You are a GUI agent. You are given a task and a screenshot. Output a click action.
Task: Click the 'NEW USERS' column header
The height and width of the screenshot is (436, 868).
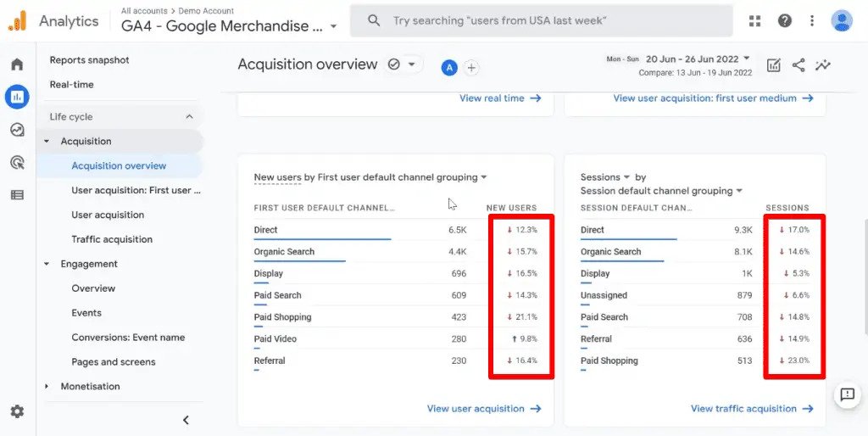click(x=511, y=208)
